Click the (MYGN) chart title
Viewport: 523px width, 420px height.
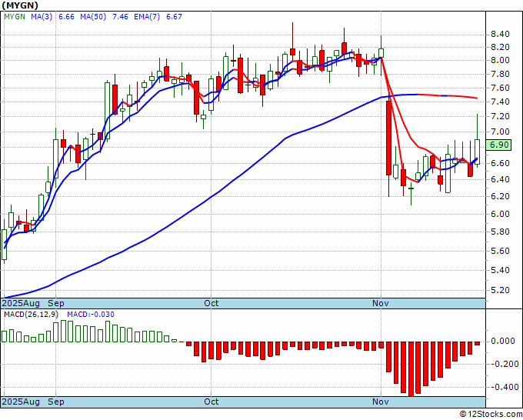tap(20, 5)
